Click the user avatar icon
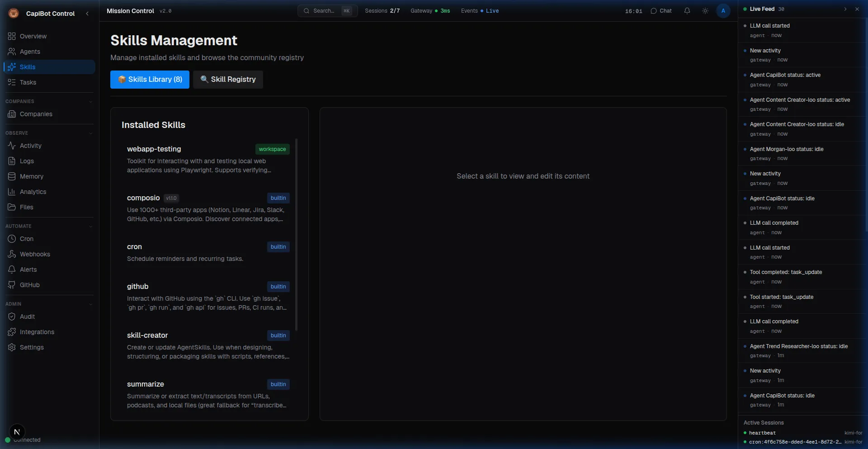The image size is (868, 449). (723, 11)
